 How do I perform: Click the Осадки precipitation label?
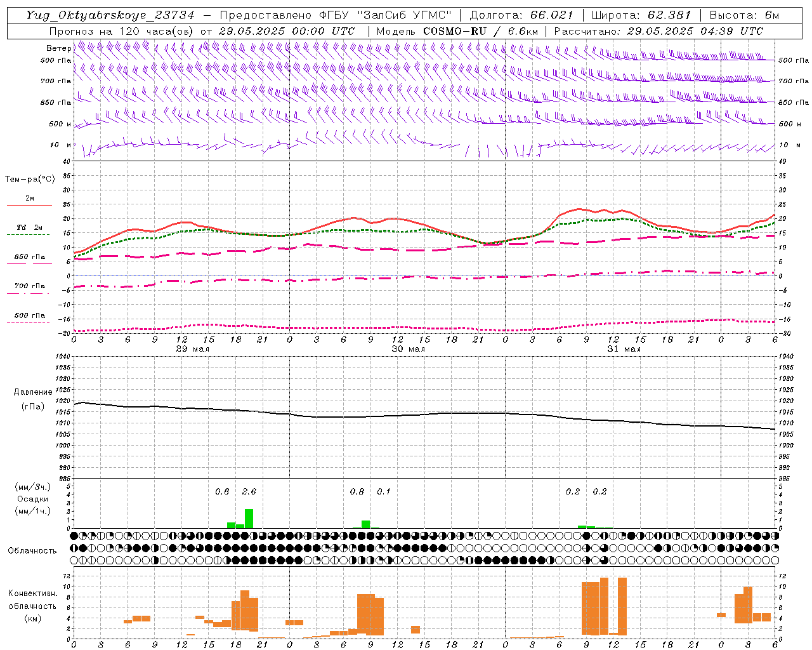[x=33, y=499]
